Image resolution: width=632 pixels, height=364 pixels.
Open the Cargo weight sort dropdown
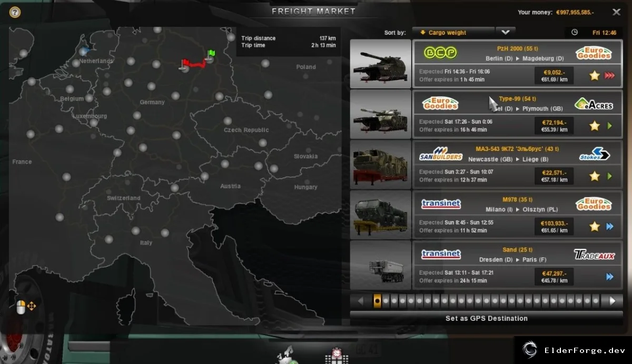(x=453, y=32)
